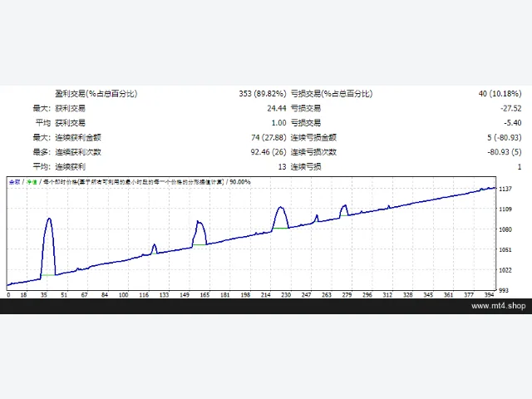Click the x-axis label "133"
Screen dimensions: 532x399
(x=165, y=295)
